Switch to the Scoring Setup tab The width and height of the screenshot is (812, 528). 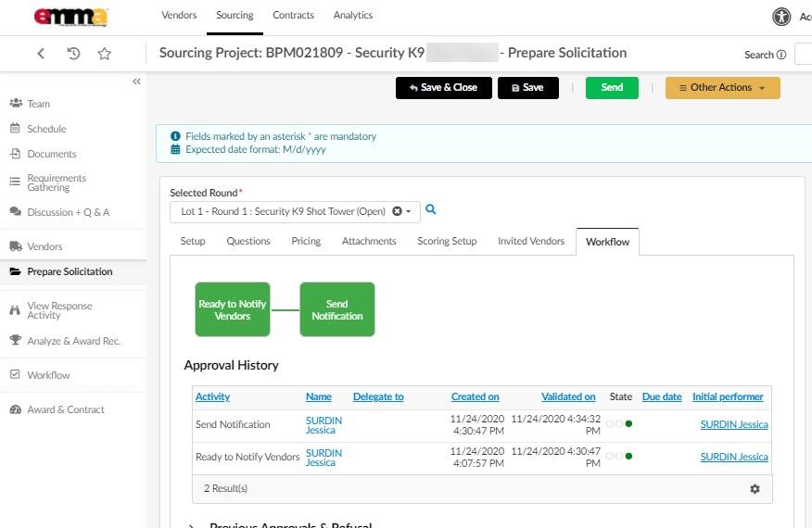click(x=447, y=241)
